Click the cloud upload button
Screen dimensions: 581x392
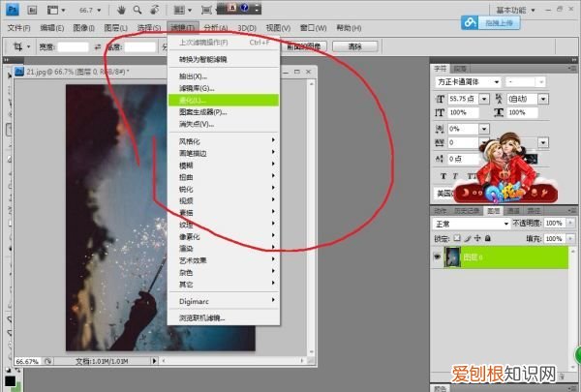coord(491,22)
